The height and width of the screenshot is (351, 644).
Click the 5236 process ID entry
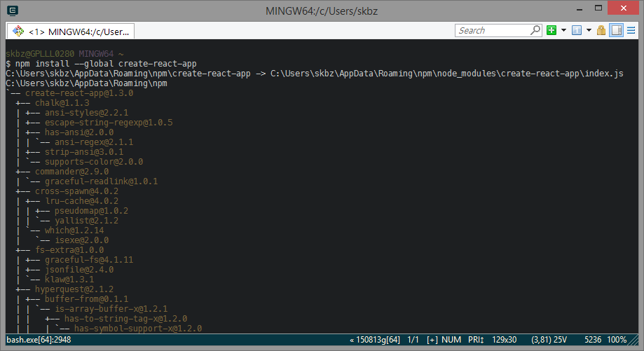click(x=593, y=340)
